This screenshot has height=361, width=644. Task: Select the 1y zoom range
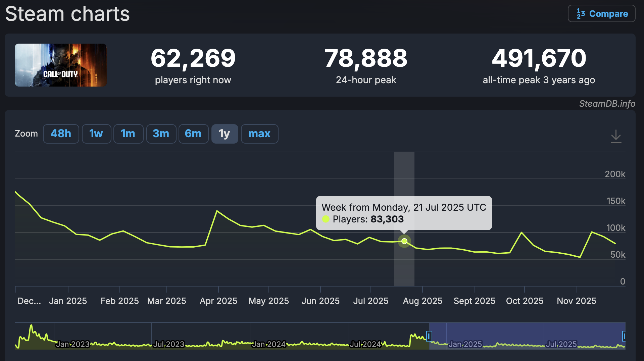[225, 134]
